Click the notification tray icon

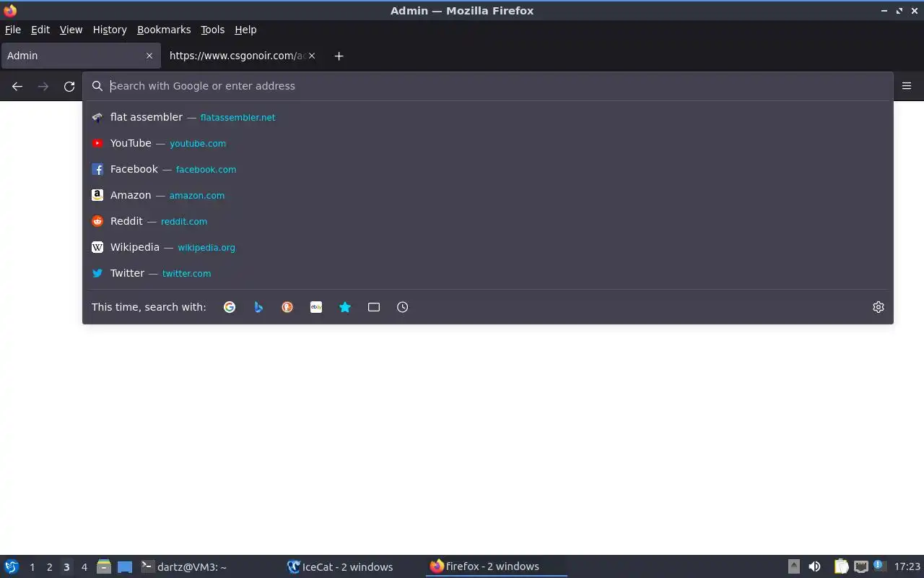tap(879, 566)
